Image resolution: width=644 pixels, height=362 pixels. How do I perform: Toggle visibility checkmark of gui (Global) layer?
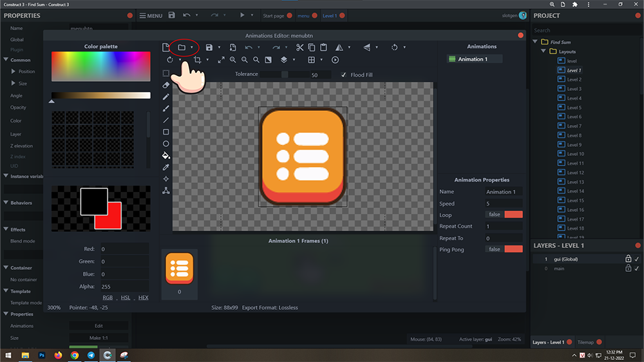[x=637, y=259]
